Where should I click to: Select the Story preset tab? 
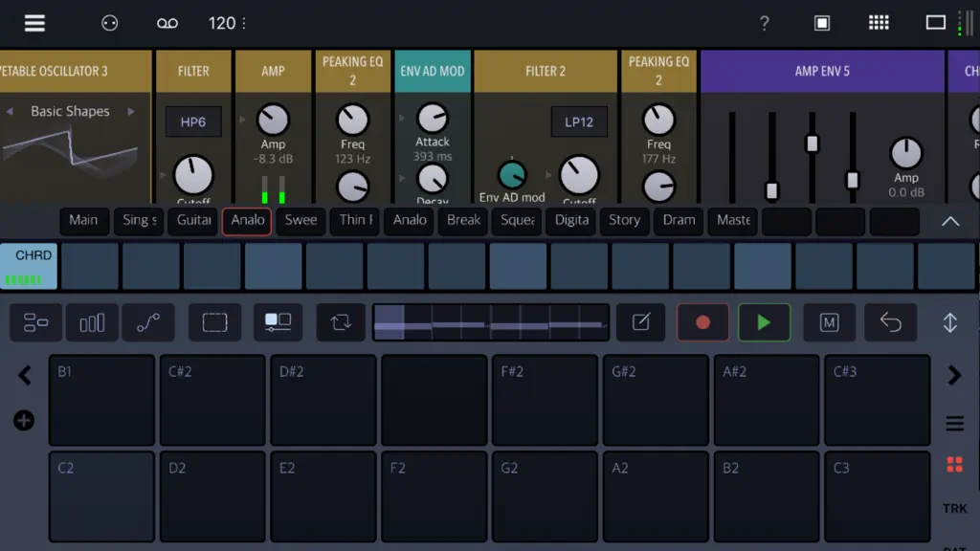pyautogui.click(x=624, y=221)
